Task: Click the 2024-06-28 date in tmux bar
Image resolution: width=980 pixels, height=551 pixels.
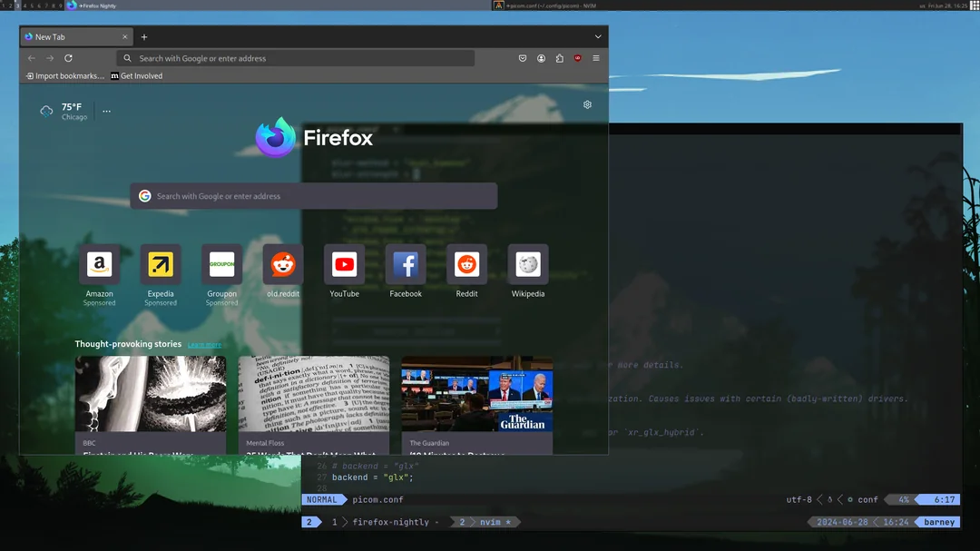Action: (x=842, y=522)
